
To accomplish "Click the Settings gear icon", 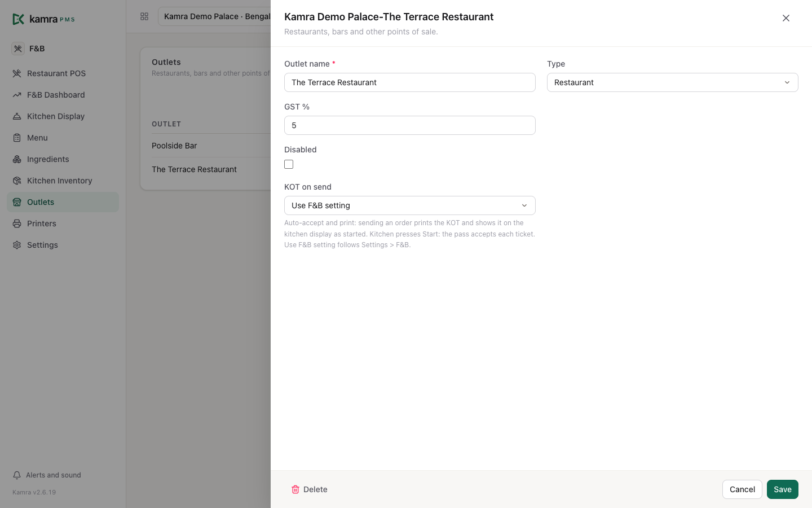I will [17, 245].
